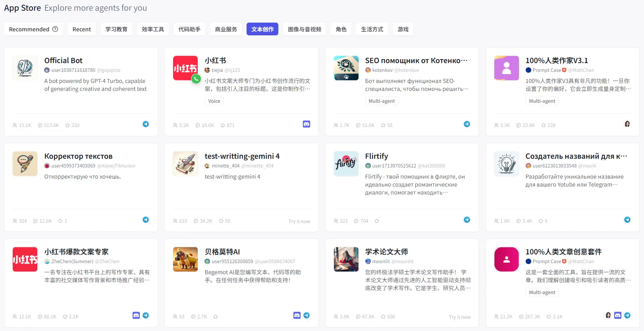Image resolution: width=644 pixels, height=331 pixels.
Task: Click Try it now on 学术论文大师
Action: [x=459, y=317]
